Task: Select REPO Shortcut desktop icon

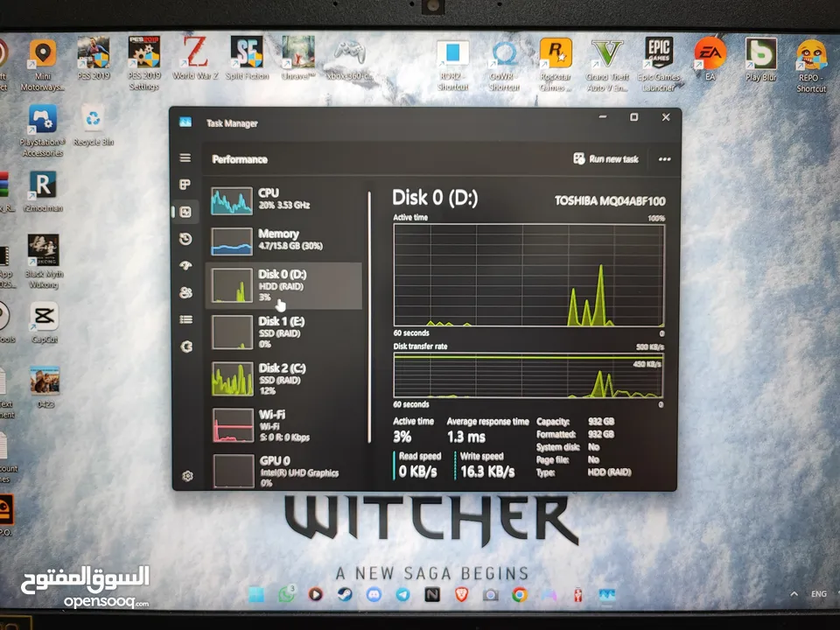Action: [x=811, y=66]
